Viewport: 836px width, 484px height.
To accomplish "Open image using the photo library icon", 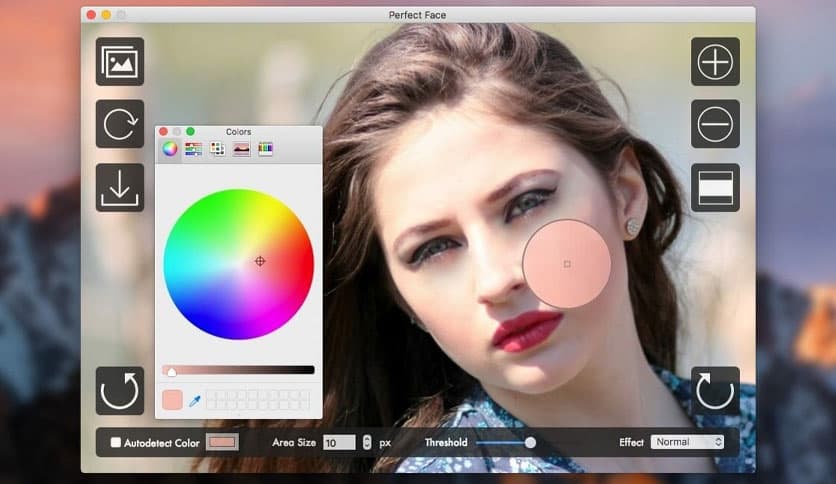I will pyautogui.click(x=120, y=62).
